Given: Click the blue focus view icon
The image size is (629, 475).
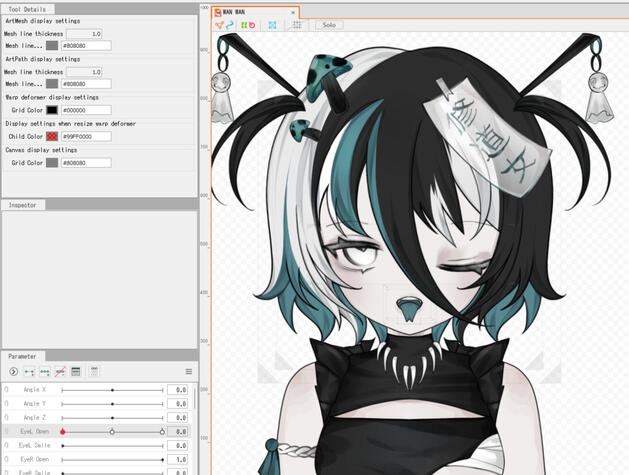Looking at the screenshot, I should 272,25.
